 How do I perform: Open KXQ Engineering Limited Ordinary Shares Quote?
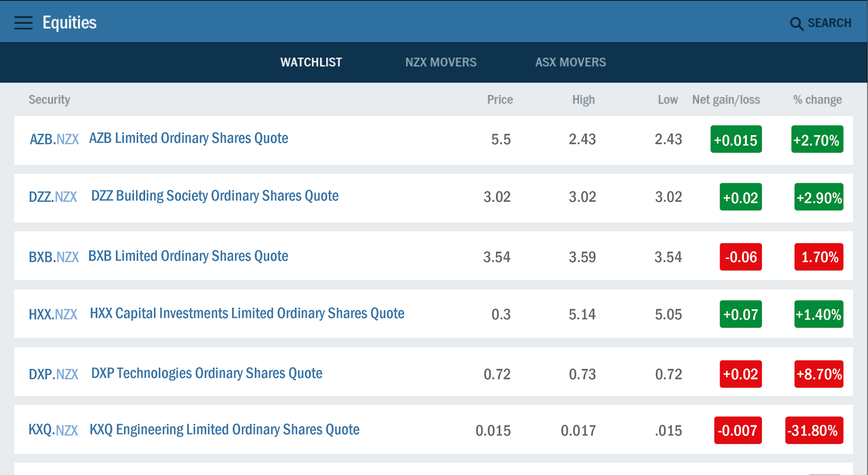(224, 430)
